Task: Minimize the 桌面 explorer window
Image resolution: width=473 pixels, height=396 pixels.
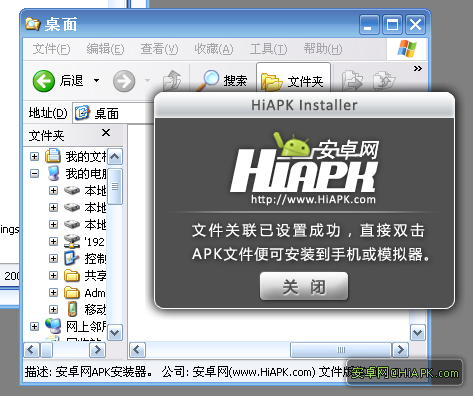Action: point(369,25)
